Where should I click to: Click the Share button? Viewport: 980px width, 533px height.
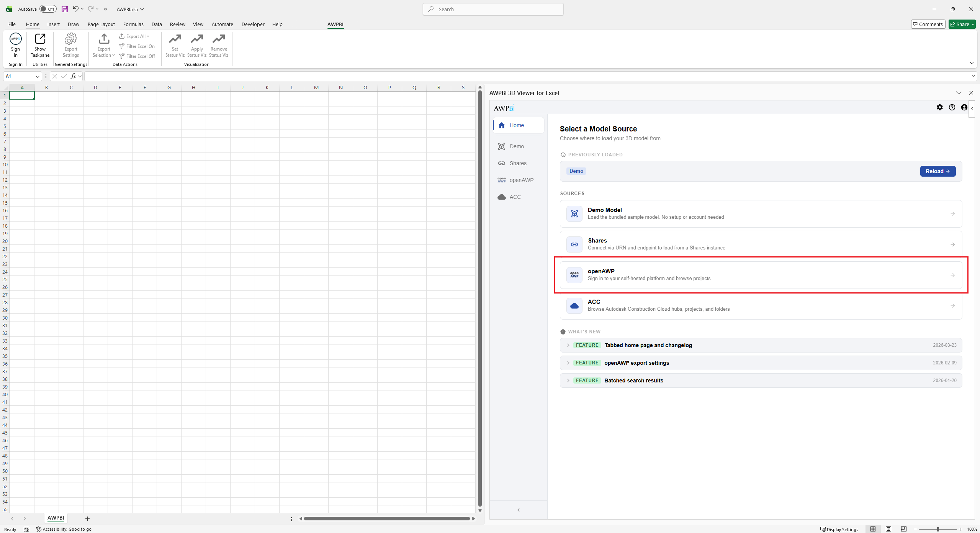962,24
